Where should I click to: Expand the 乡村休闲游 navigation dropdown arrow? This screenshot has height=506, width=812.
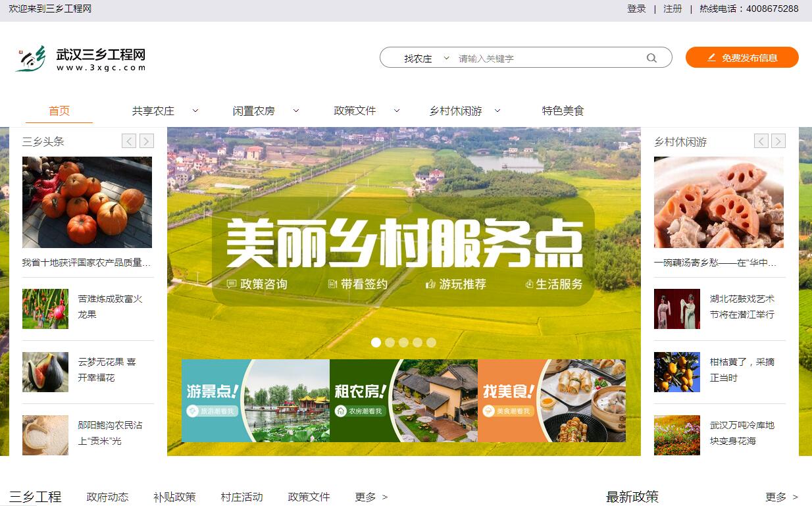click(497, 111)
